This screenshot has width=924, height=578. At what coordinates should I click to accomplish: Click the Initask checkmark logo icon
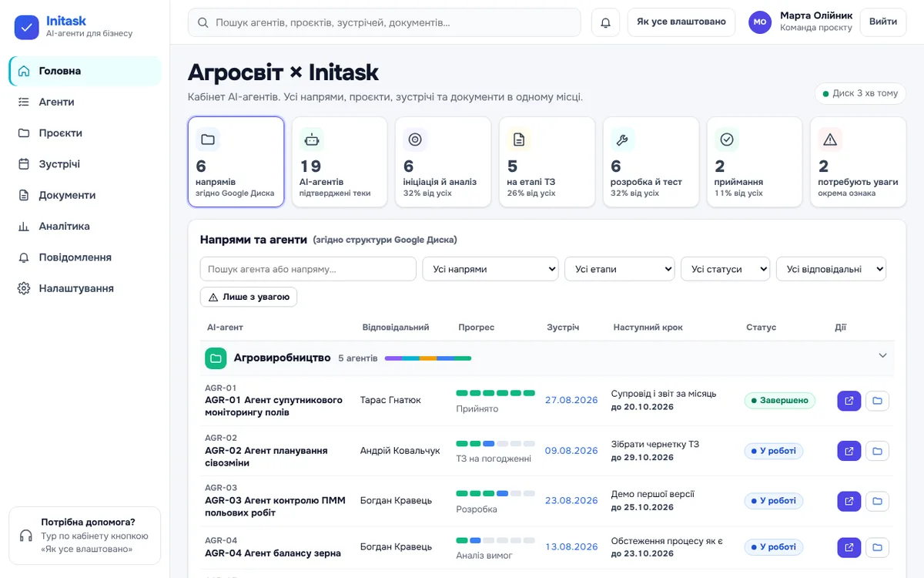27,28
